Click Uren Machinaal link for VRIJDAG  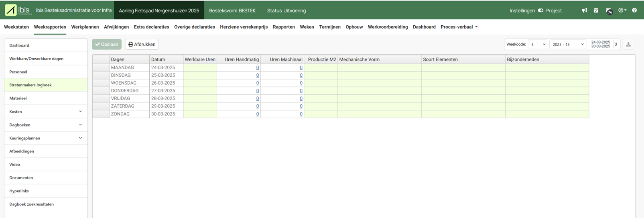pos(301,98)
